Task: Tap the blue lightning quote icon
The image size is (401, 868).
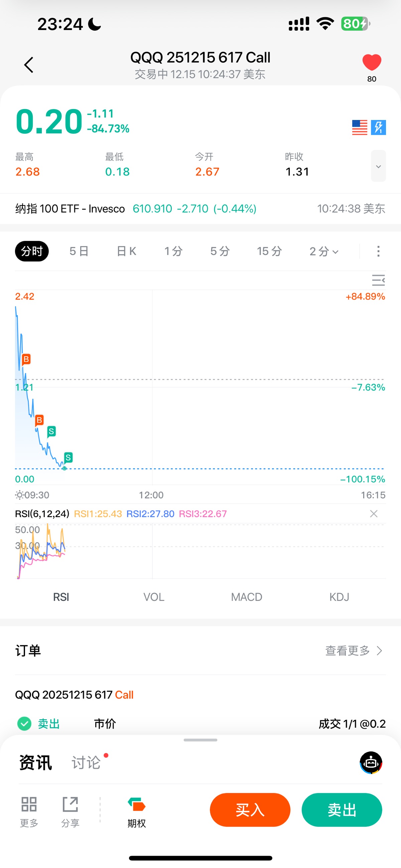Action: tap(378, 127)
